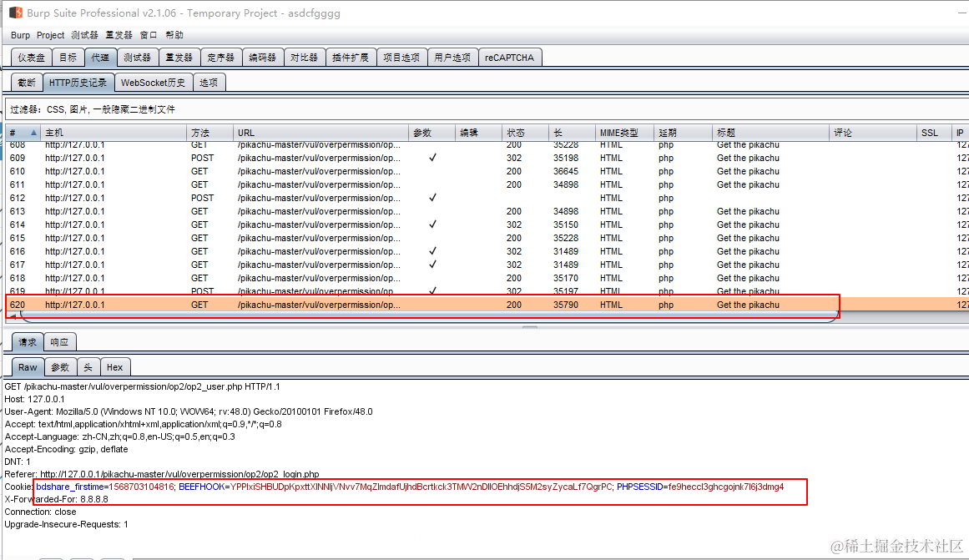Screen dimensions: 969x560
Task: Sort by the 状态 column header
Action: coord(525,133)
